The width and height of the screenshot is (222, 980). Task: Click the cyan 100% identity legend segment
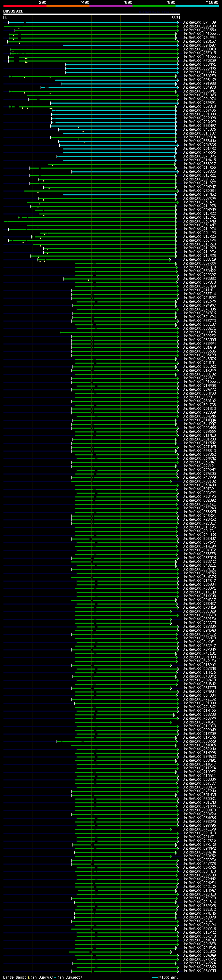tap(197, 6)
